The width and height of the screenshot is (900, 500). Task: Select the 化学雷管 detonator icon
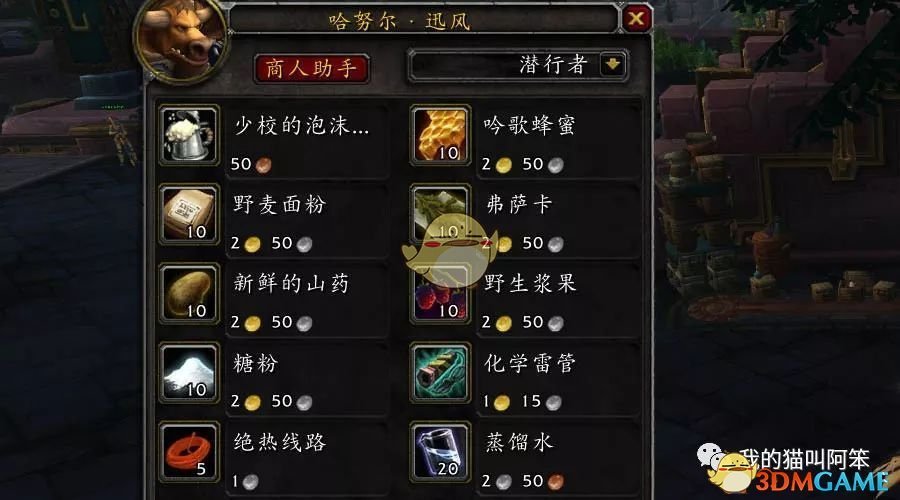(440, 373)
